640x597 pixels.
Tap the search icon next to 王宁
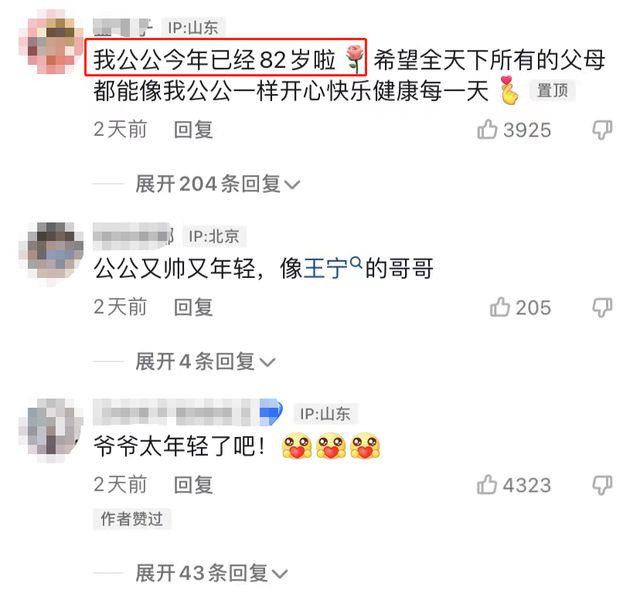tap(356, 262)
